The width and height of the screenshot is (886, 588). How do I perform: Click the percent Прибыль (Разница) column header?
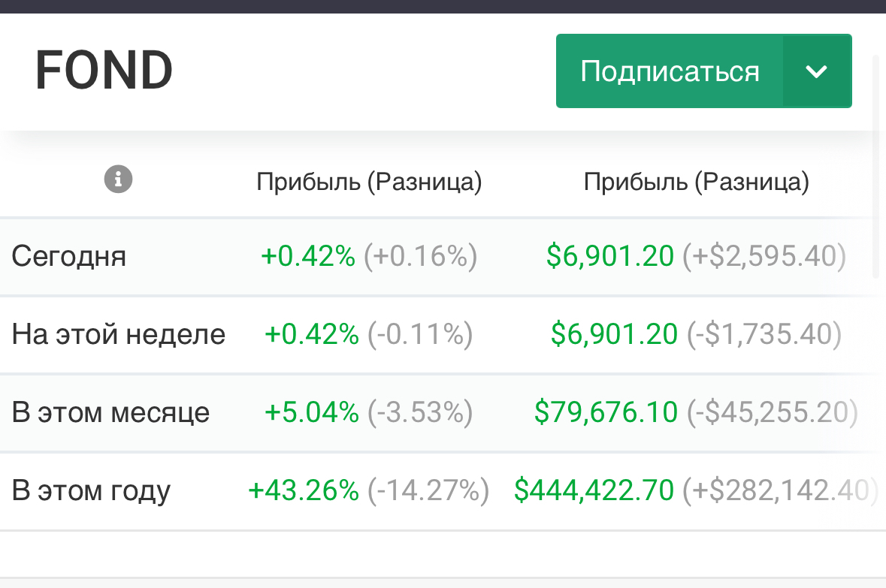click(x=369, y=182)
